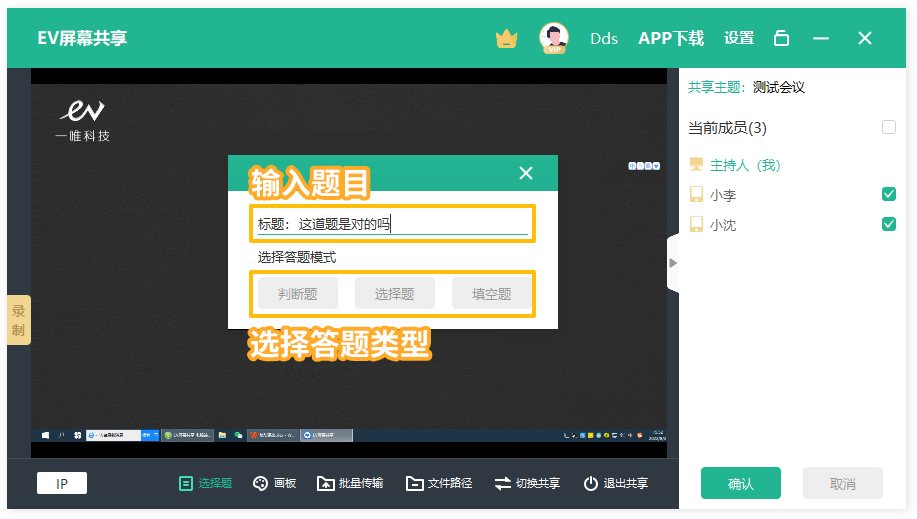Screen dimensions: 917x519
Task: Click 切换共享 to switch sharing
Action: point(527,483)
